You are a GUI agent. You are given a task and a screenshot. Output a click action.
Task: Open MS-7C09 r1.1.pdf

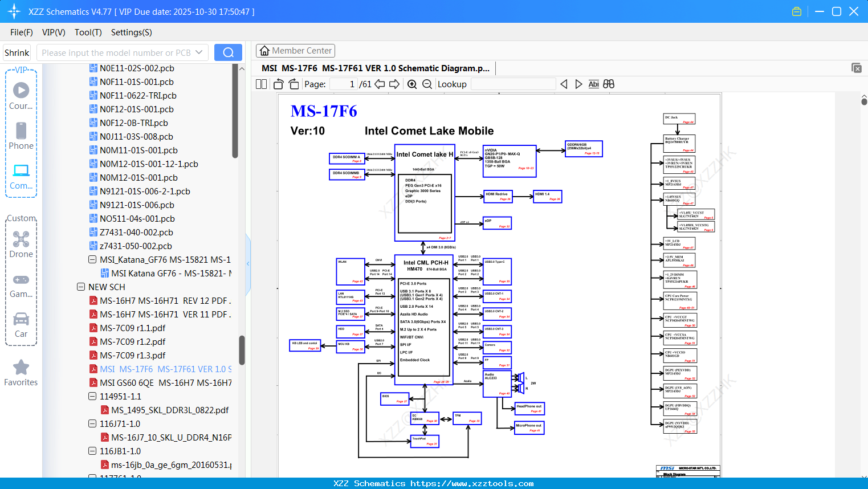point(133,328)
